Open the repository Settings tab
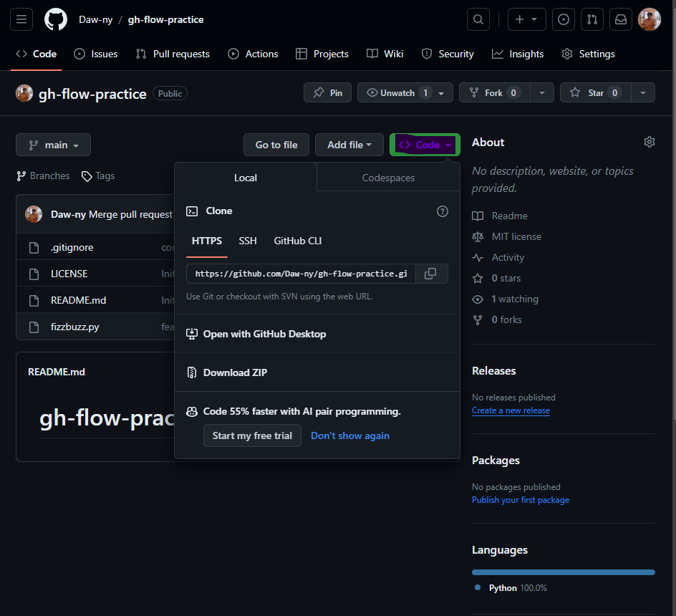 tap(588, 54)
